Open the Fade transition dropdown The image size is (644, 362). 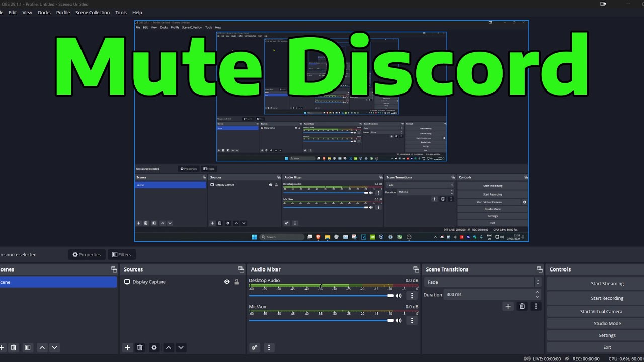482,282
